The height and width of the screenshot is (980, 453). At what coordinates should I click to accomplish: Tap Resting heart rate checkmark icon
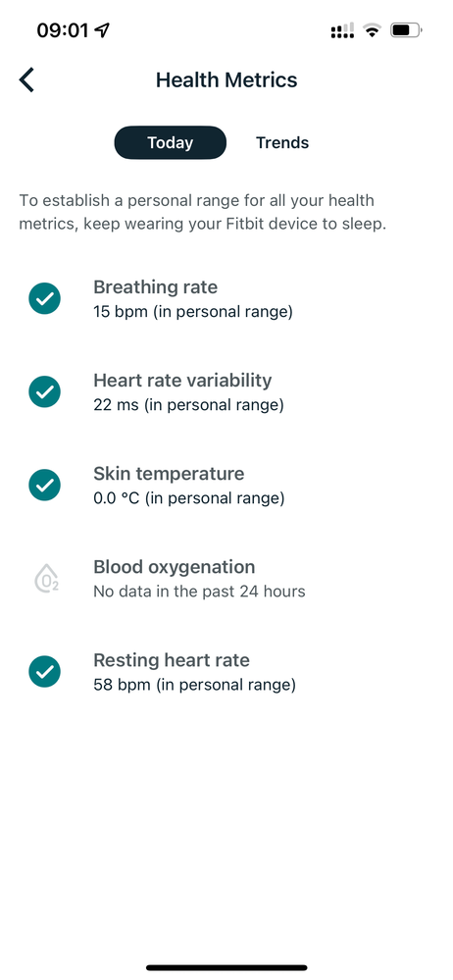[x=44, y=672]
